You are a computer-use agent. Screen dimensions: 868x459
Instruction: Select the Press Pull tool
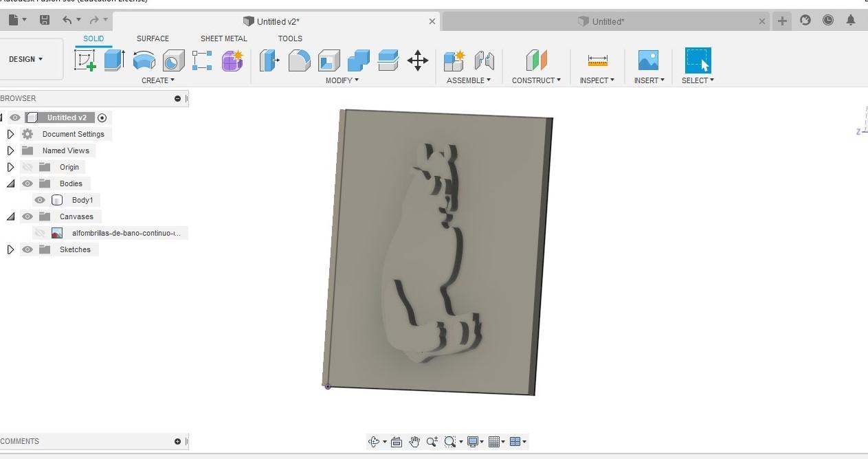click(x=269, y=60)
